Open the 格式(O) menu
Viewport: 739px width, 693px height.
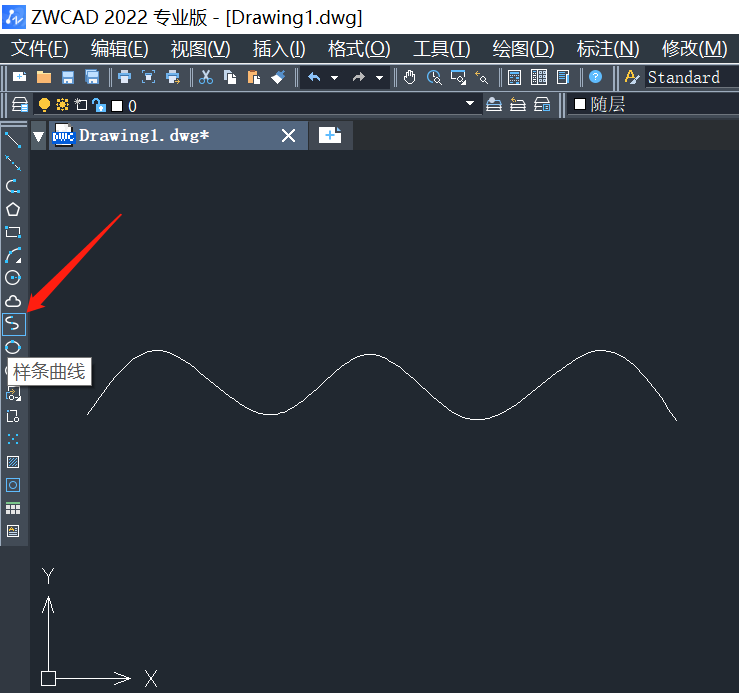click(x=359, y=49)
